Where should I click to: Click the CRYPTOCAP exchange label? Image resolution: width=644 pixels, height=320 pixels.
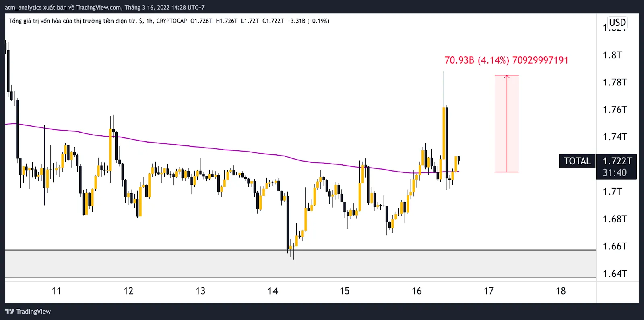coord(171,21)
